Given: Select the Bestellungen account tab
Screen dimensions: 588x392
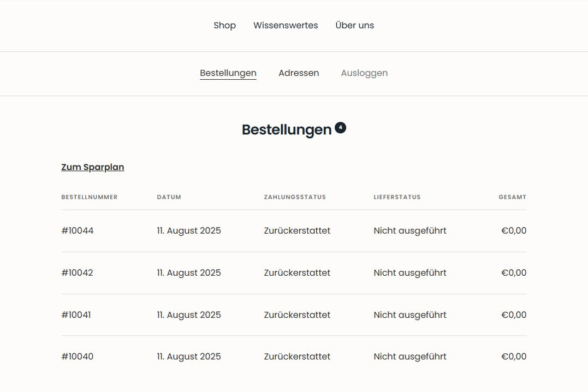Looking at the screenshot, I should (x=228, y=73).
